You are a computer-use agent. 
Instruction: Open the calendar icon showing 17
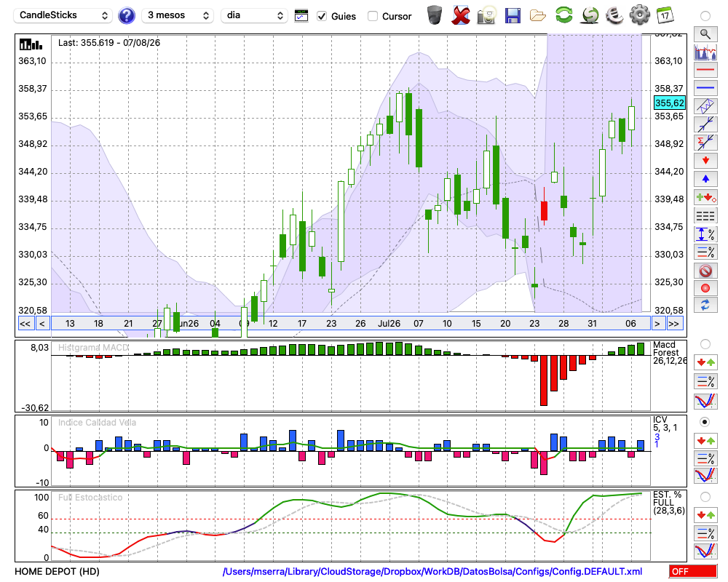point(665,15)
